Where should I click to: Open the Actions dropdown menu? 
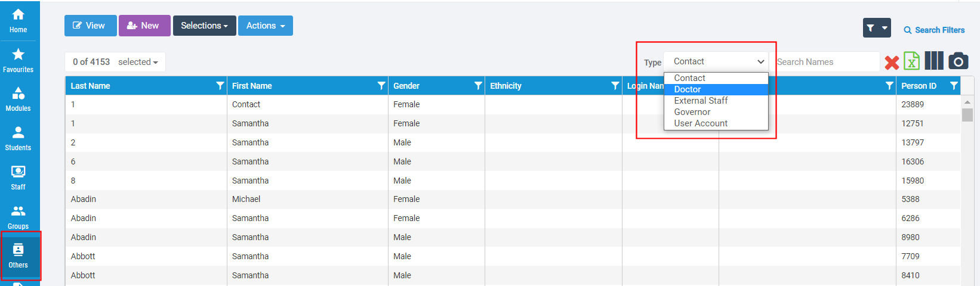click(x=265, y=26)
